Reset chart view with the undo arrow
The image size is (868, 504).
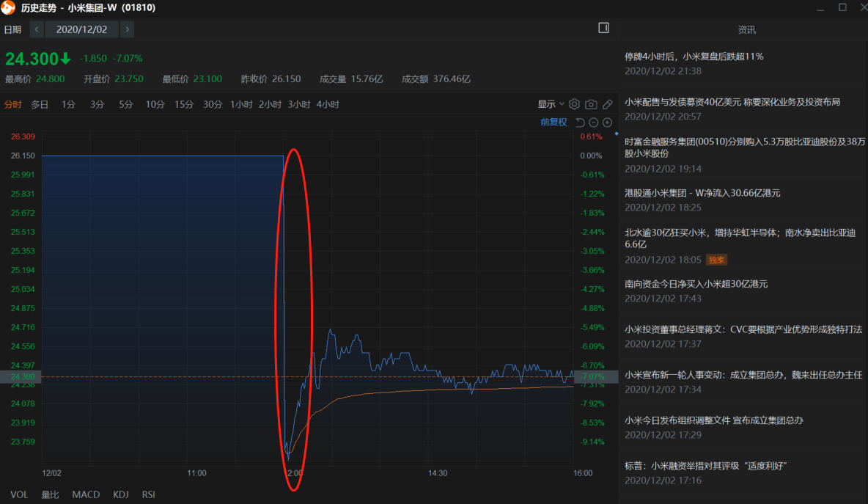580,123
